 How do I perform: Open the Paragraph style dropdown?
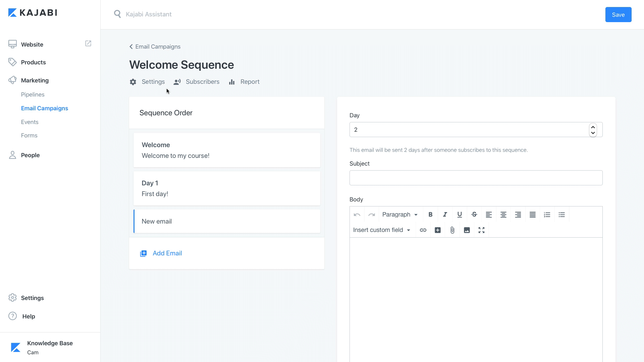400,215
